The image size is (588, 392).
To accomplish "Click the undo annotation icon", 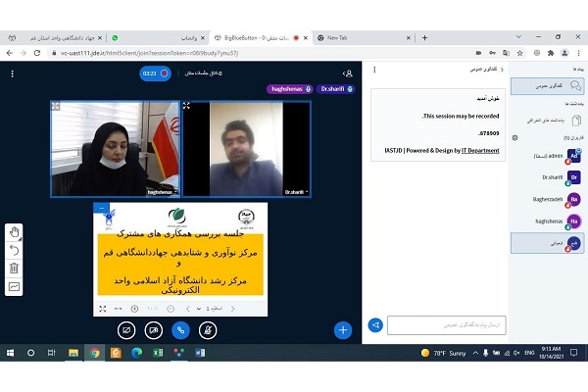I will [x=15, y=250].
